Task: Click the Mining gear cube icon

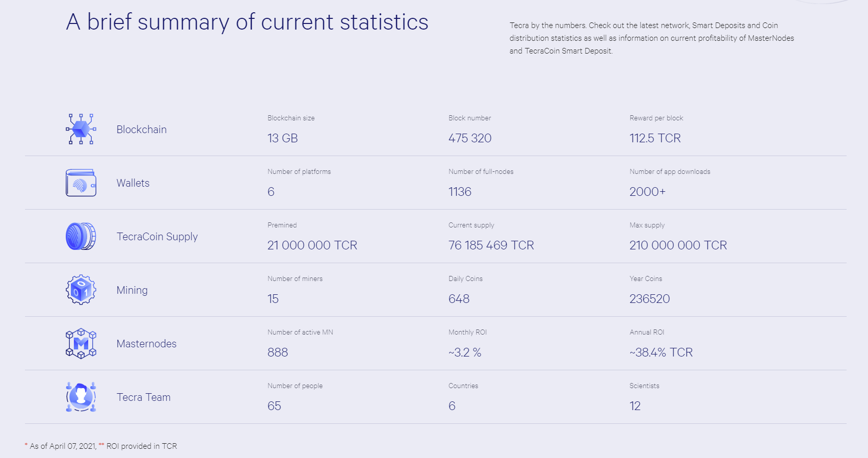Action: [x=81, y=290]
